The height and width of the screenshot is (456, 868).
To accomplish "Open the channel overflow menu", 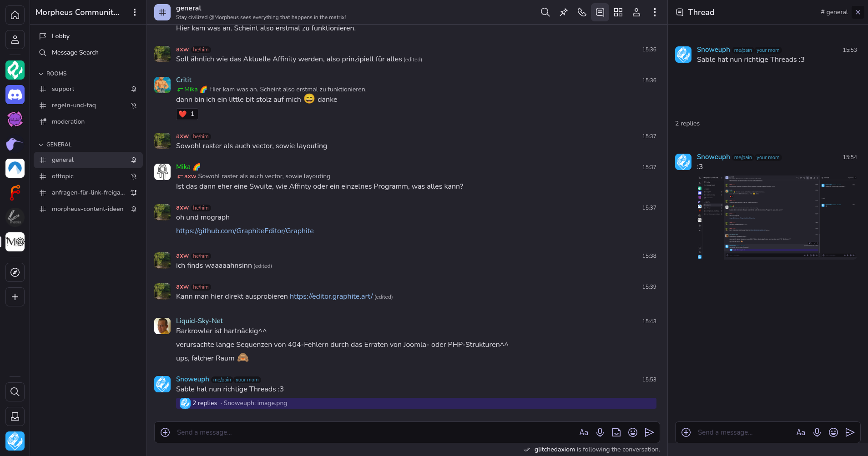I will click(x=654, y=12).
